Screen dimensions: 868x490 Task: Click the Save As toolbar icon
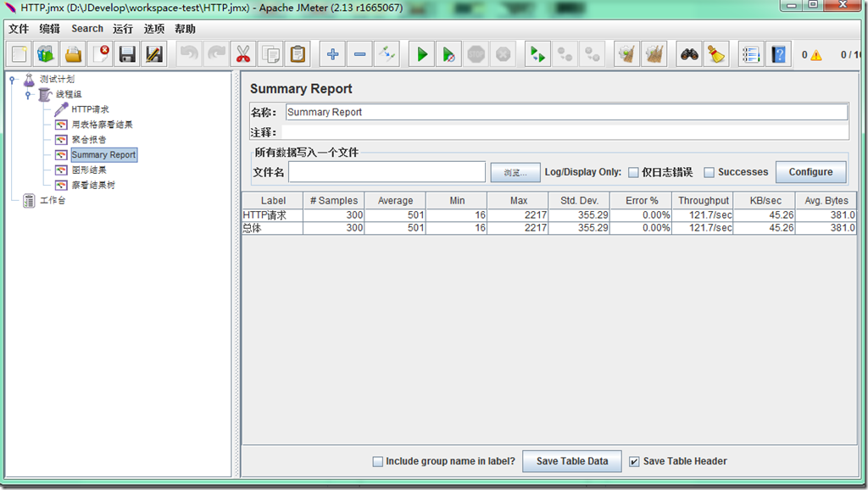154,54
